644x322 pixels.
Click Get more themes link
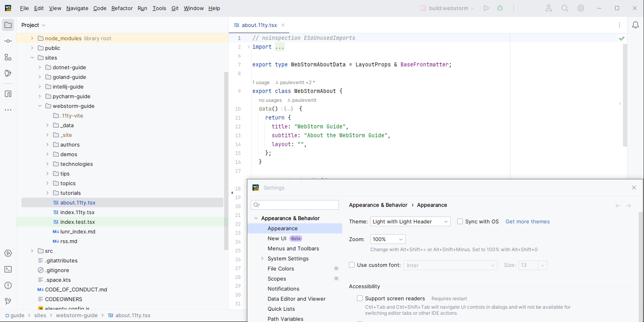point(527,221)
